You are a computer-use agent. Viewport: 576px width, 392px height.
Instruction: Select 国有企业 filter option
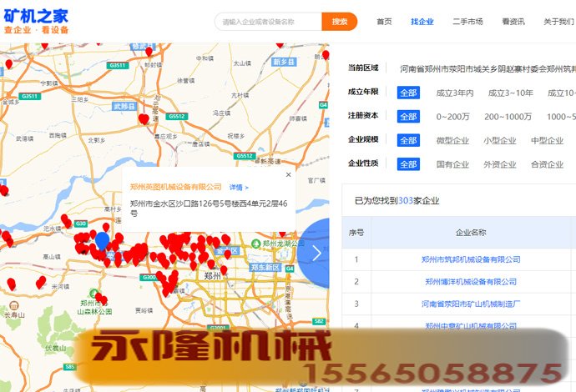point(452,164)
